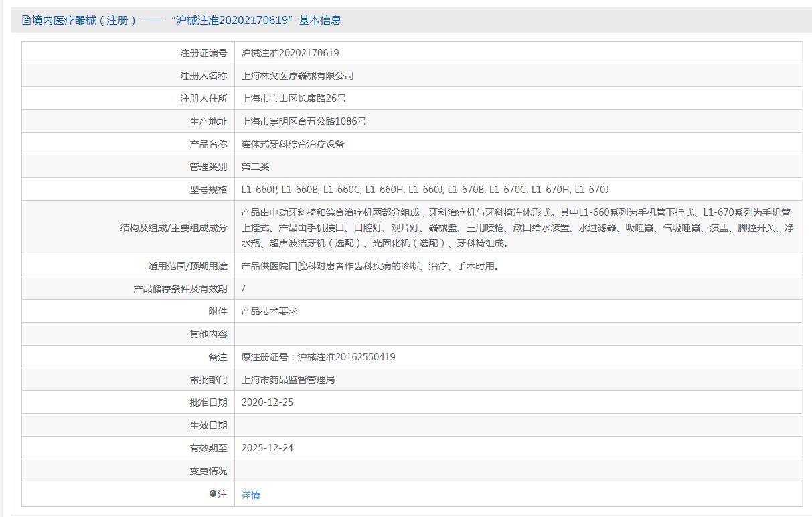Click product name 连体式牙科综合治疗设备
Viewport: 812px width, 517px height.
[293, 144]
